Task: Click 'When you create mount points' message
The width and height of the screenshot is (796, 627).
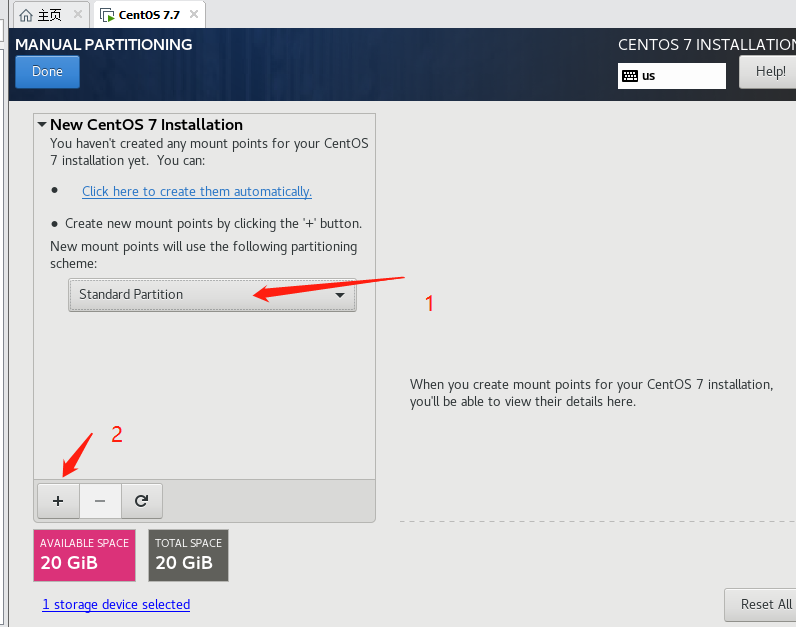Action: (591, 393)
